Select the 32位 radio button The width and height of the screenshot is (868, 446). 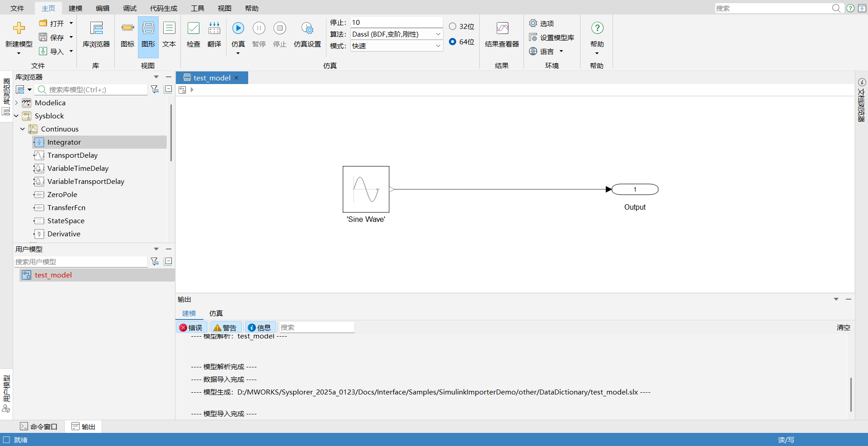point(453,26)
